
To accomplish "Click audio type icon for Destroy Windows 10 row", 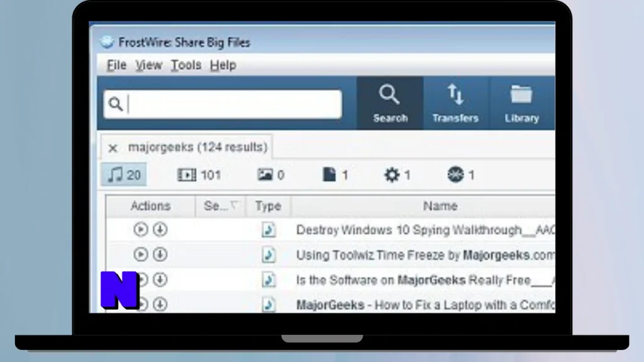I will coord(269,230).
